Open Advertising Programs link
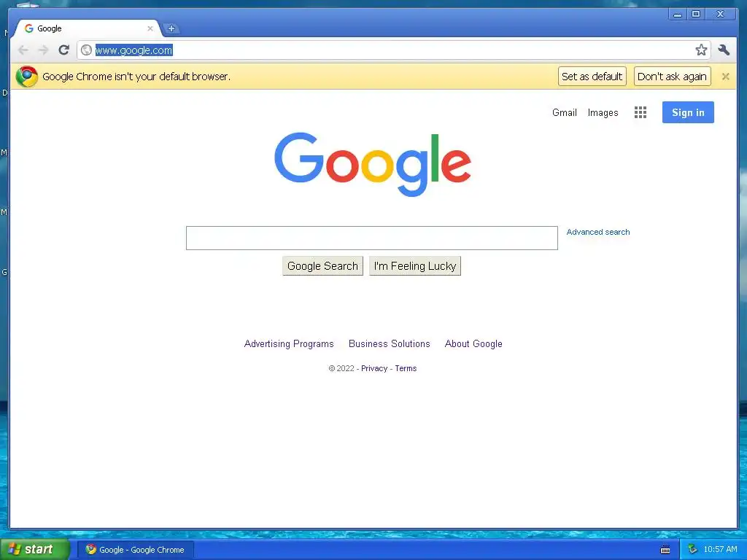The image size is (747, 560). [x=289, y=344]
